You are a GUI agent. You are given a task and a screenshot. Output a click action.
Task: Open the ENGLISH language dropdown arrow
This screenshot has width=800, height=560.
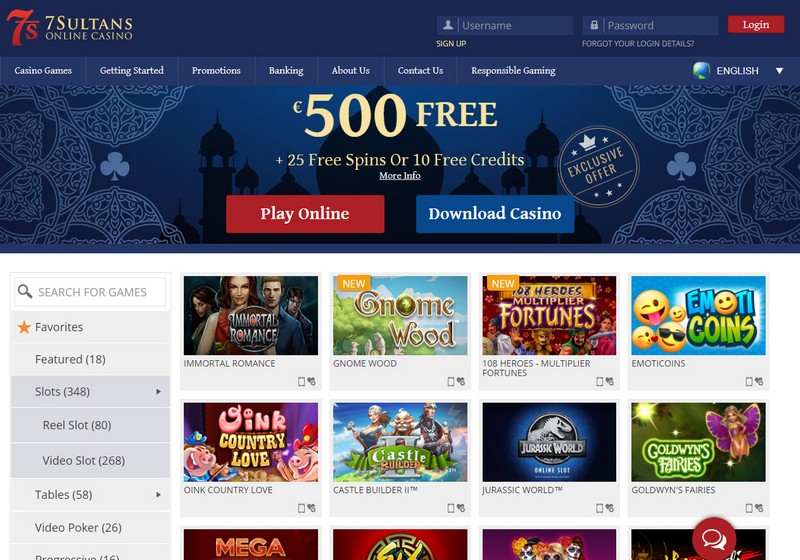pyautogui.click(x=780, y=71)
